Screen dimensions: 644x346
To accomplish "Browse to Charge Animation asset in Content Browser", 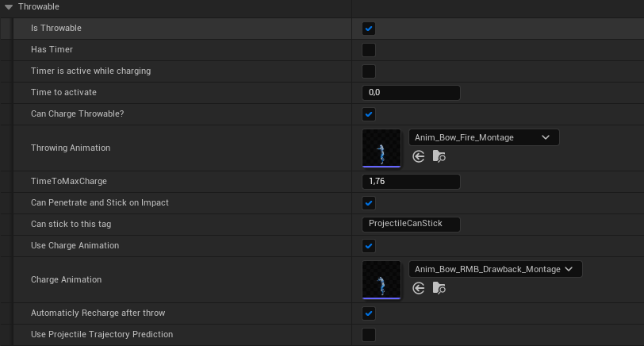I will [x=439, y=289].
